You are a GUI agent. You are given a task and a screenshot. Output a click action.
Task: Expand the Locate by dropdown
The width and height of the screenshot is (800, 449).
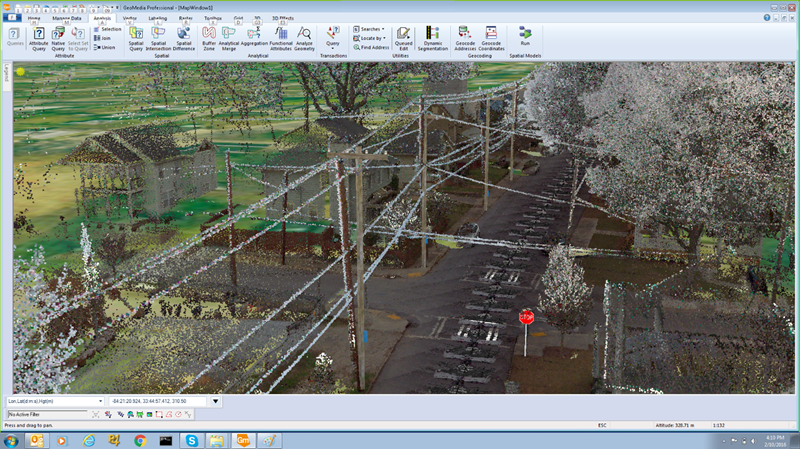click(x=369, y=38)
